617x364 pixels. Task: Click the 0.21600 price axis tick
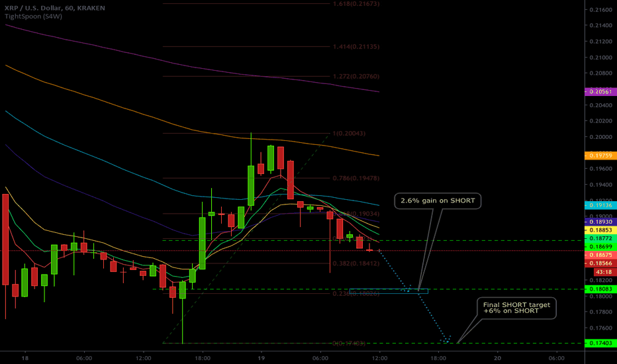click(x=601, y=10)
